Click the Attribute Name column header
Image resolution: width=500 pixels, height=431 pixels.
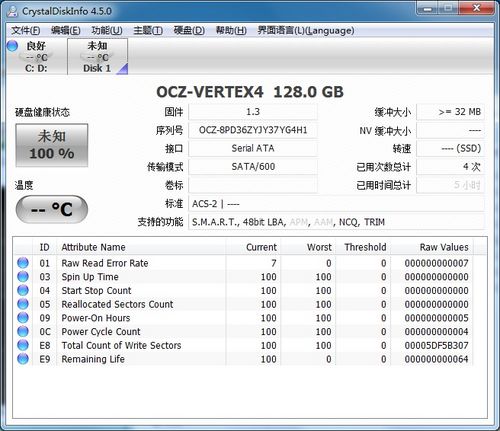coord(142,247)
